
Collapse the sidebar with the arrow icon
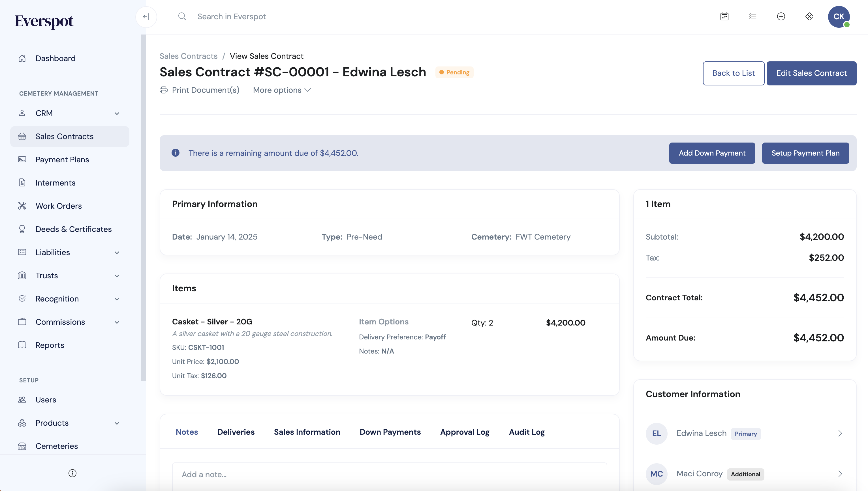point(146,16)
